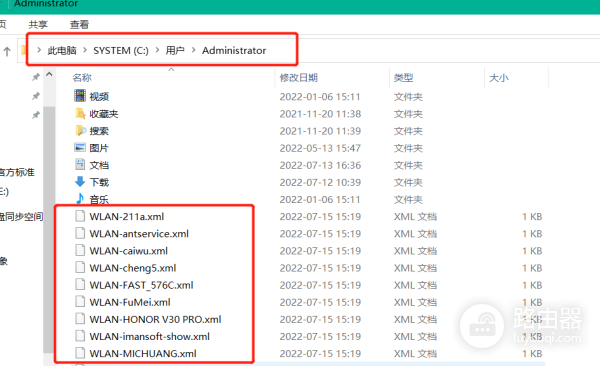Open the 查看 ribbon tab
The height and width of the screenshot is (366, 600).
click(79, 25)
